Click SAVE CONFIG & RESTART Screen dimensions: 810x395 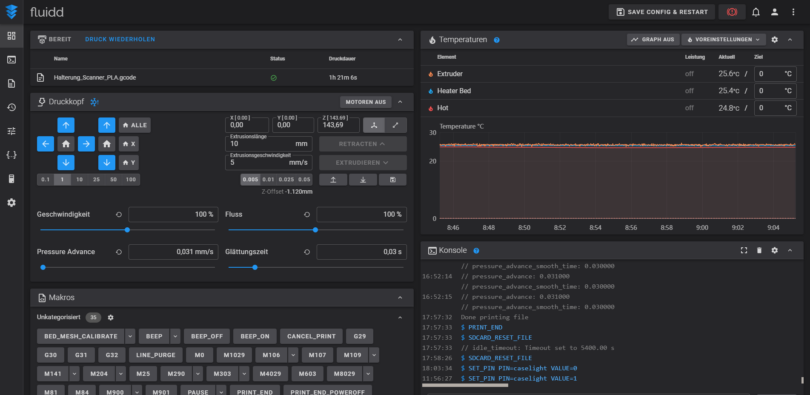(662, 12)
